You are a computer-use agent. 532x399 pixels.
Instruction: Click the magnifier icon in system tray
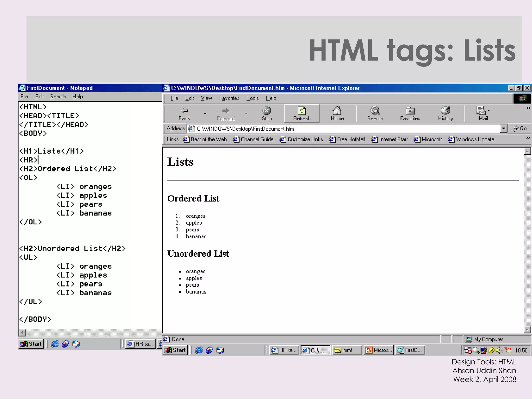click(x=476, y=350)
